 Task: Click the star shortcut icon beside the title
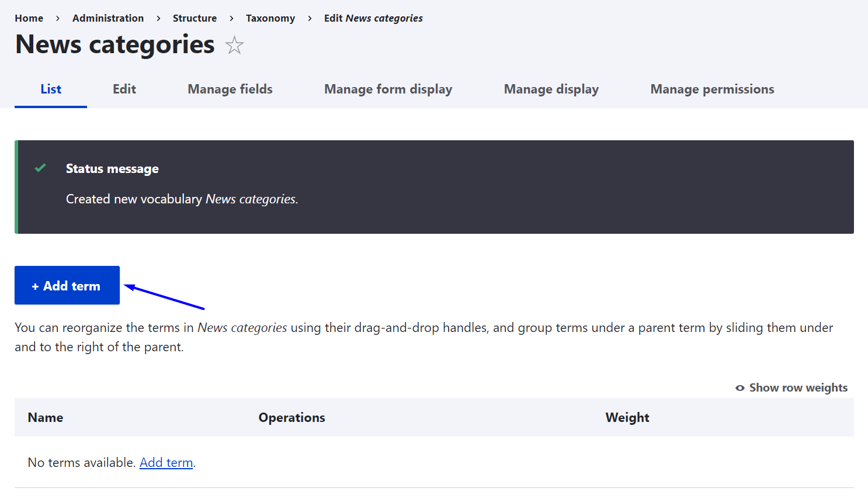click(234, 45)
